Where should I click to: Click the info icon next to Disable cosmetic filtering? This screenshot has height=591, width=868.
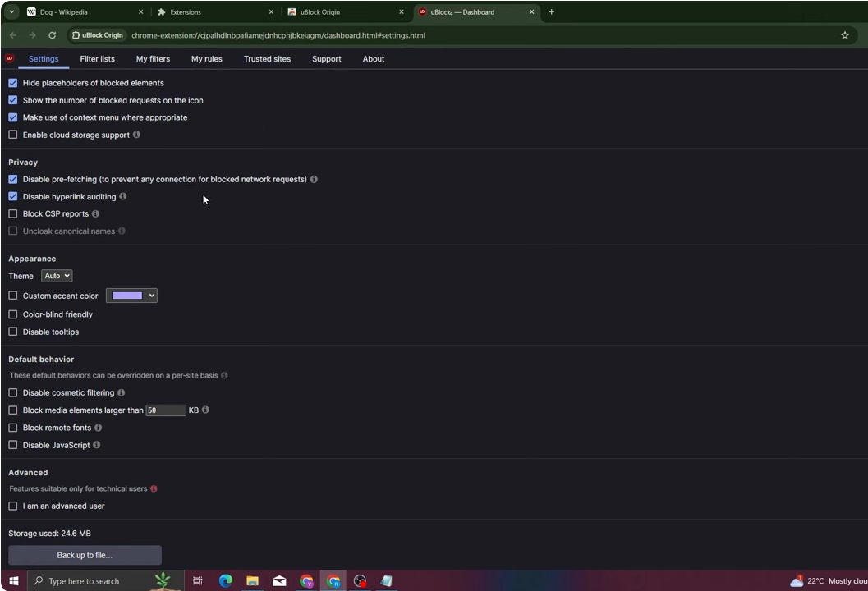[x=122, y=392]
